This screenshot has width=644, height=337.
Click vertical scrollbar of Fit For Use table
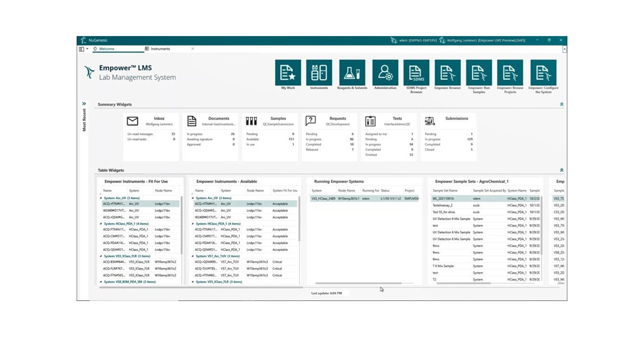coord(182,225)
